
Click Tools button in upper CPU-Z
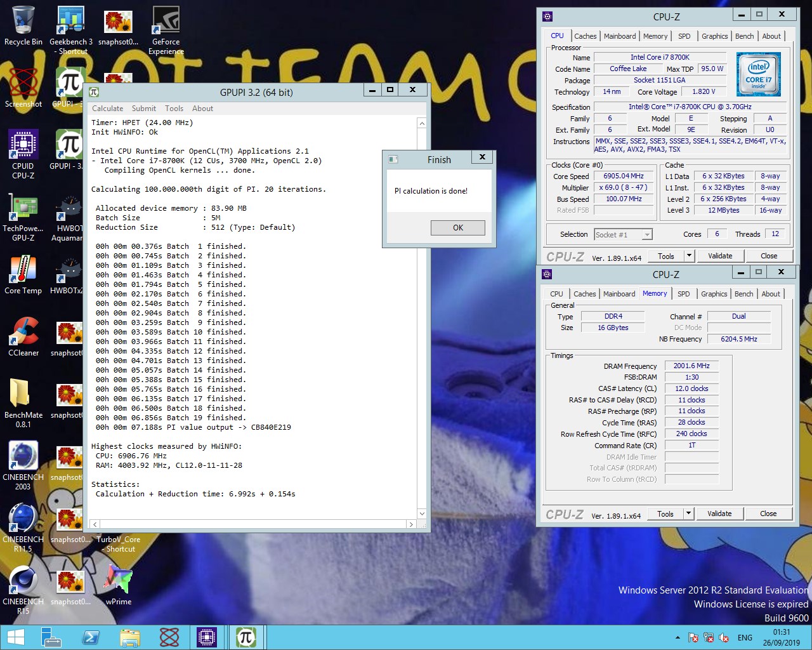(666, 256)
